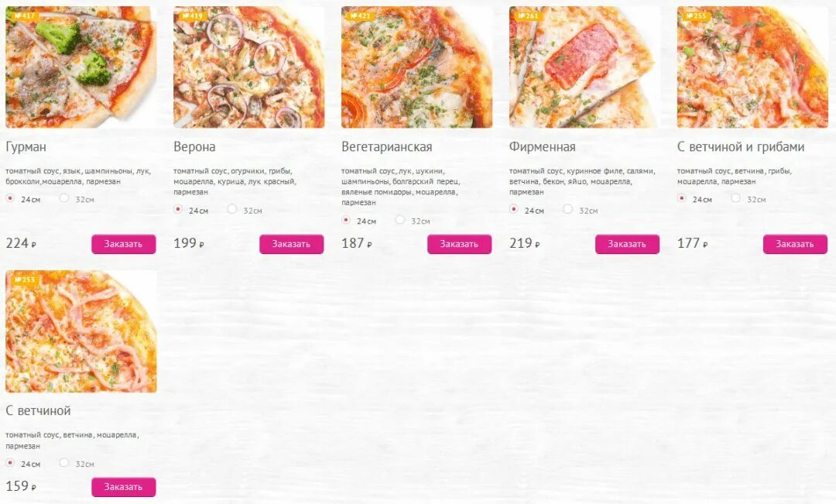The image size is (836, 504).
Task: Order С ветчиной и грибами pizza
Action: tap(795, 245)
